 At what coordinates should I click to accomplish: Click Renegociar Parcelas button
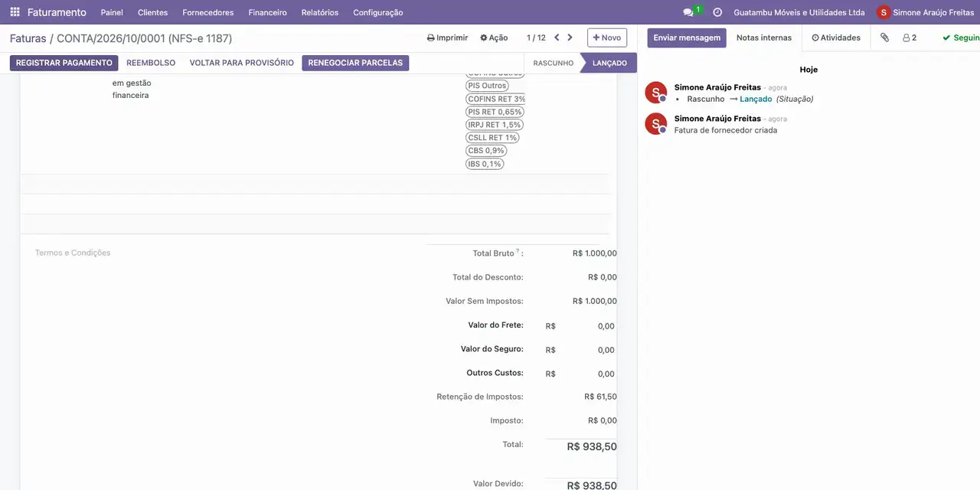click(355, 63)
